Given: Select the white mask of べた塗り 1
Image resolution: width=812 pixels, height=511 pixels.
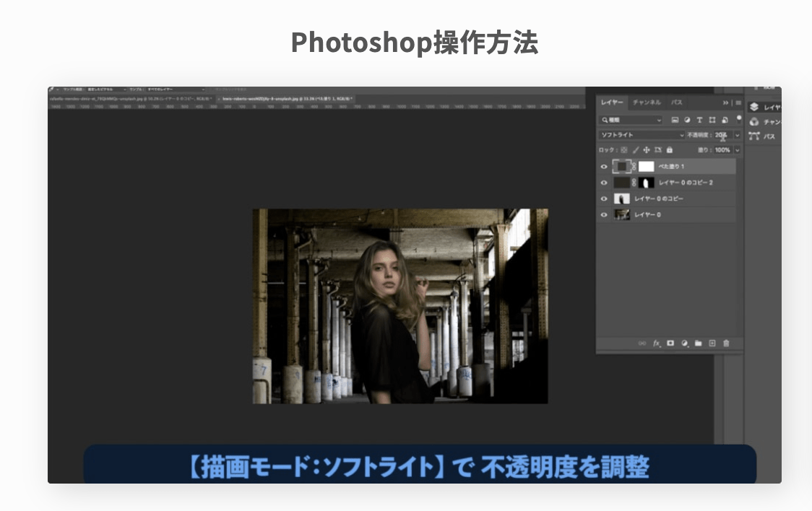Looking at the screenshot, I should point(647,167).
